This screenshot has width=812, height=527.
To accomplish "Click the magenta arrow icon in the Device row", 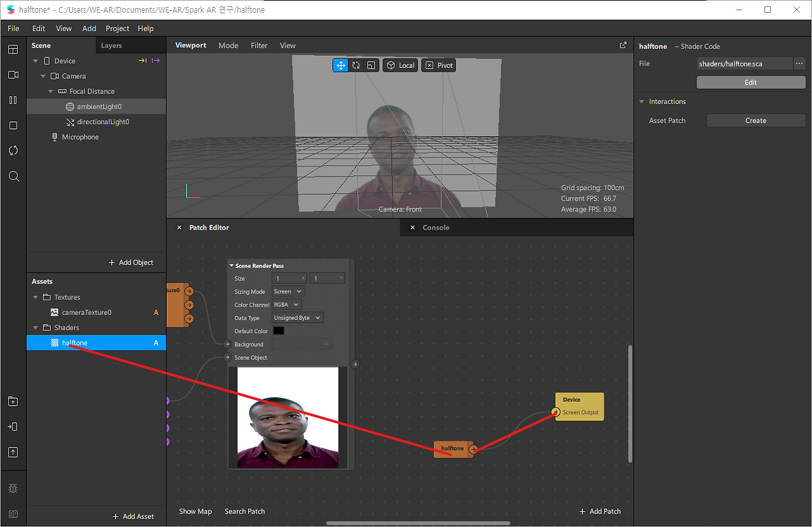I will pyautogui.click(x=155, y=61).
